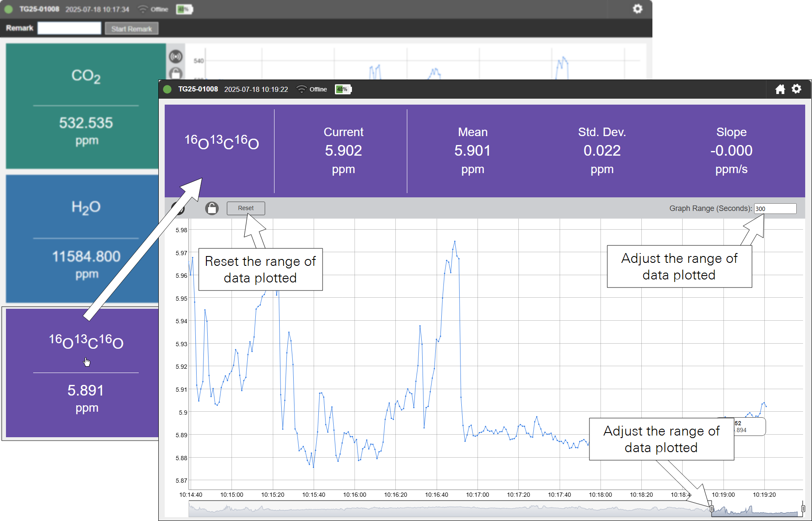The width and height of the screenshot is (812, 521).
Task: Click 48% battery indicator in front window
Action: pos(343,89)
